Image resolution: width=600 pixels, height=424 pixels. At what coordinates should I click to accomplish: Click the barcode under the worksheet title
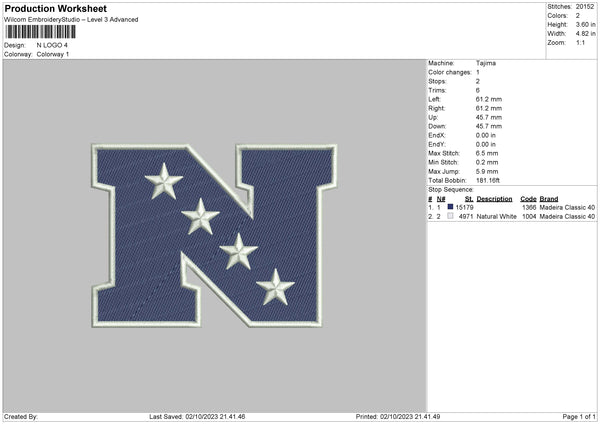point(40,32)
